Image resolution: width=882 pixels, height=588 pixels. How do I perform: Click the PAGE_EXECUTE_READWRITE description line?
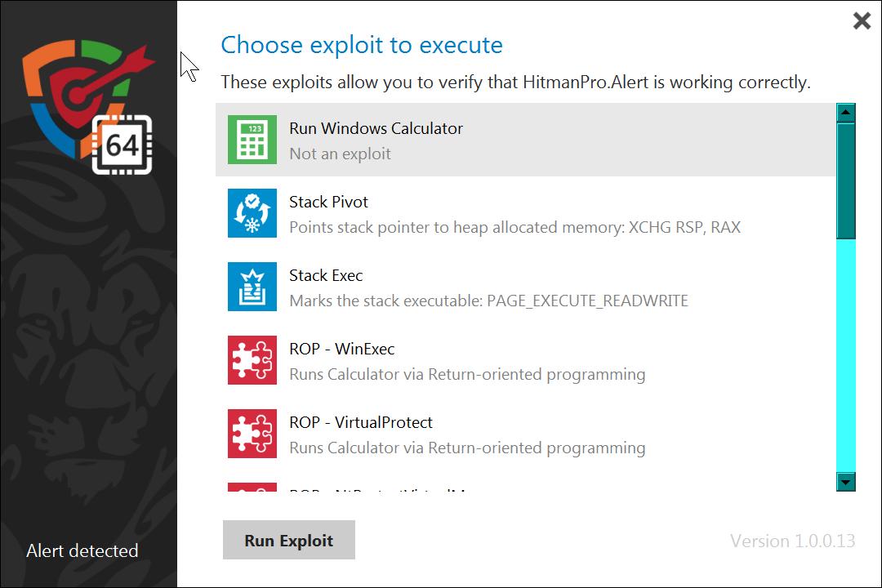coord(489,301)
